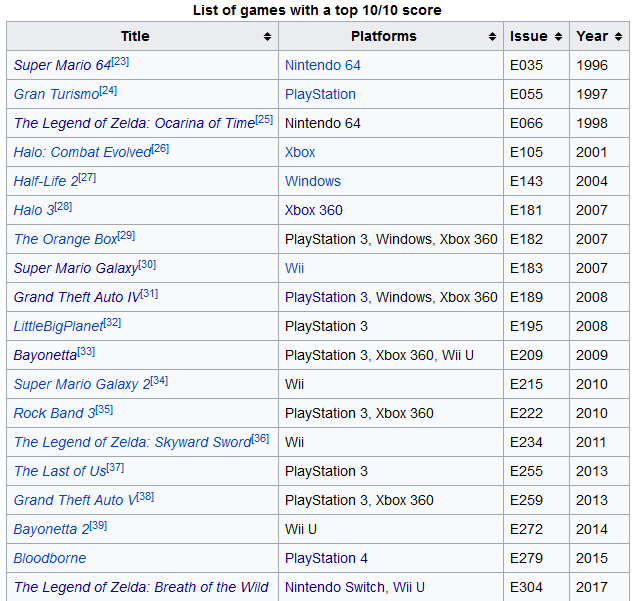The height and width of the screenshot is (601, 635).
Task: Follow Nintendo Switch link in Breath of the Wild row
Action: [x=335, y=587]
